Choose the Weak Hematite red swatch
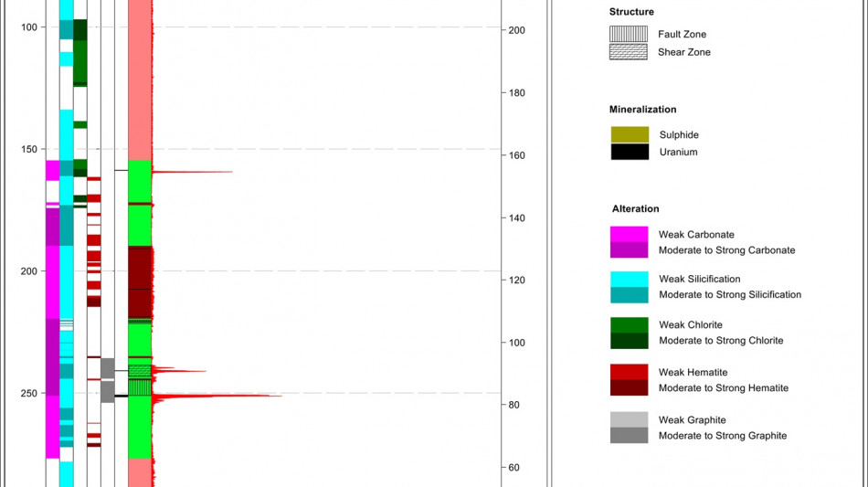The image size is (868, 487). pos(629,373)
